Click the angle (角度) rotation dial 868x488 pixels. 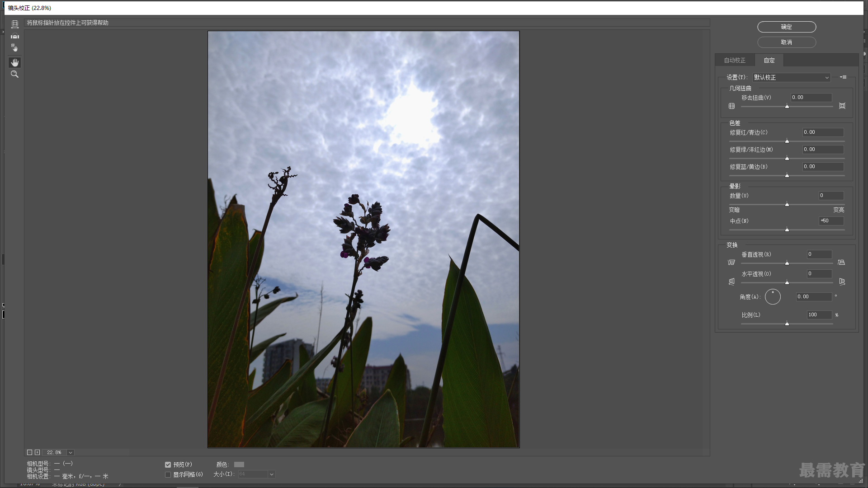tap(773, 297)
